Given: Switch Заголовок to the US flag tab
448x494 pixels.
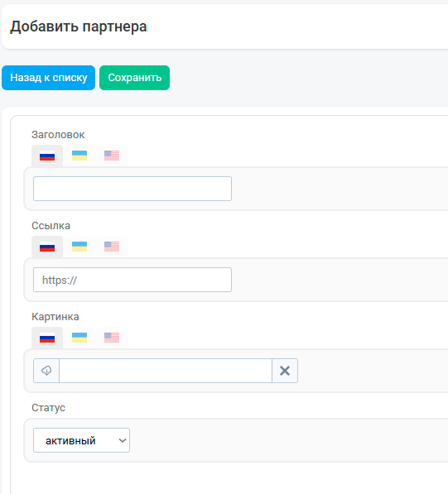Looking at the screenshot, I should pyautogui.click(x=112, y=156).
